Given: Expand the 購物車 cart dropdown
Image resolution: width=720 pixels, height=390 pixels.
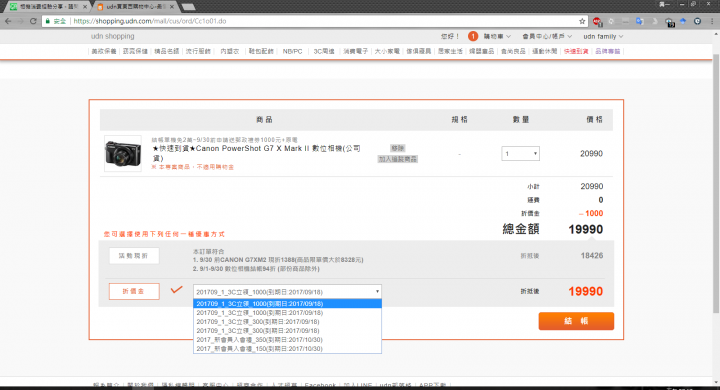Looking at the screenshot, I should (497, 36).
